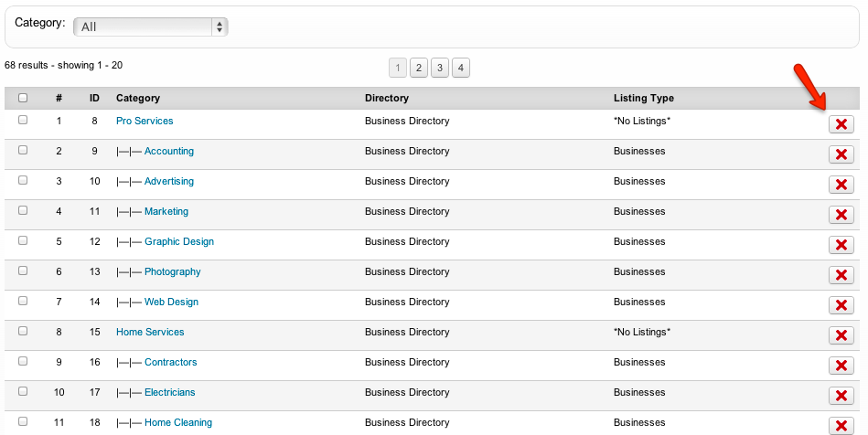
Task: Click the red X for Contractors
Action: pyautogui.click(x=841, y=366)
